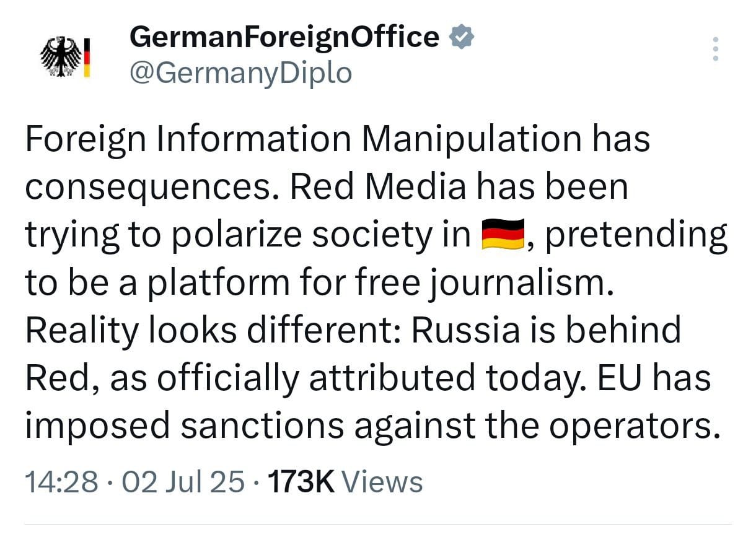Click the word "EU" in the tweet
This screenshot has height=545, width=756.
point(620,377)
